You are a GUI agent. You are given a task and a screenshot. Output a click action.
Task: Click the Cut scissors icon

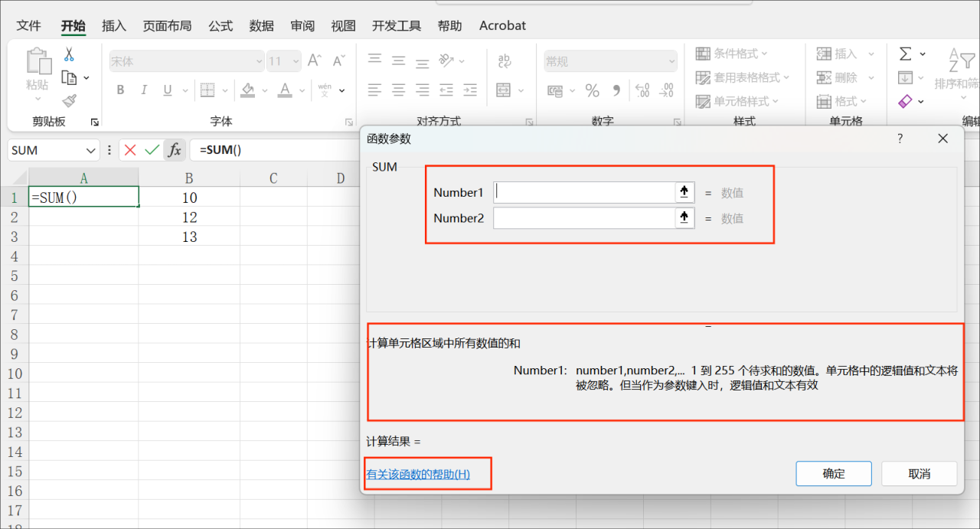point(69,54)
